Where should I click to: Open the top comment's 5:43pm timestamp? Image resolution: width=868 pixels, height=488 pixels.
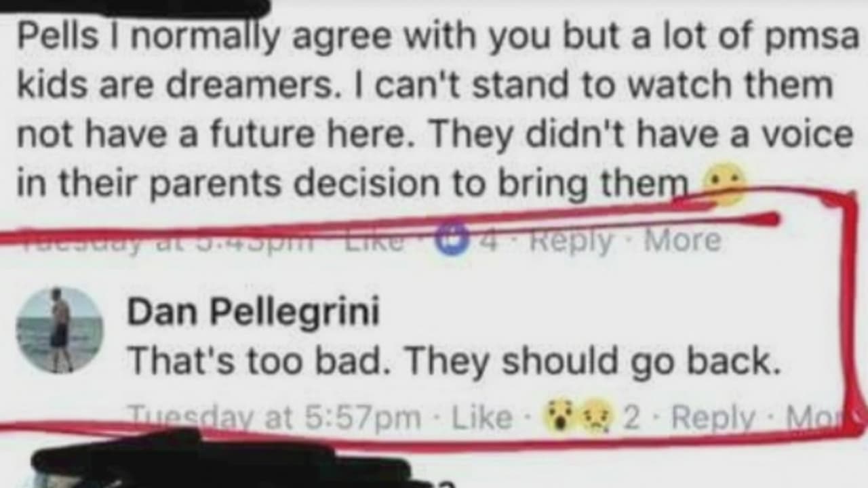(x=166, y=239)
